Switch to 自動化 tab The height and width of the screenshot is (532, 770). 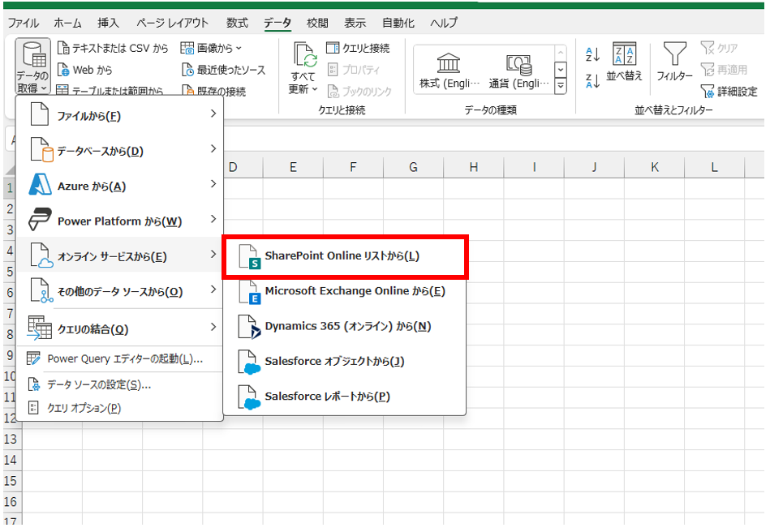[398, 23]
